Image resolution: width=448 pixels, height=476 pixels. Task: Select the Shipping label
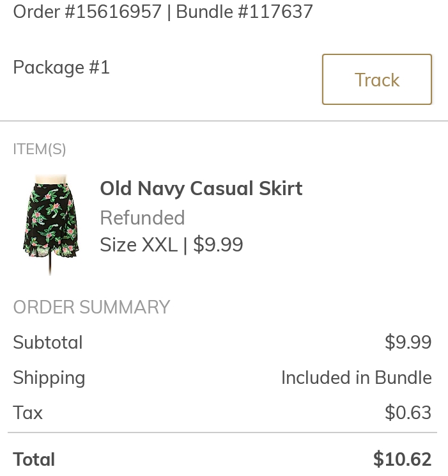pyautogui.click(x=49, y=377)
